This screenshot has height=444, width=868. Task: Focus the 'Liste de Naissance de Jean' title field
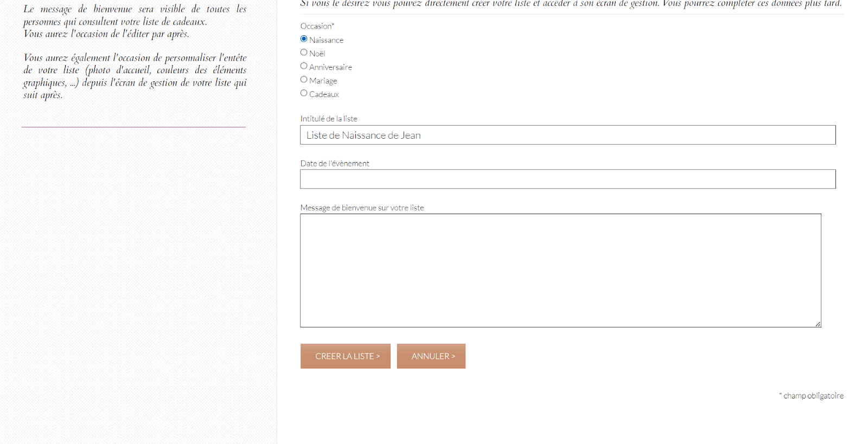click(567, 135)
